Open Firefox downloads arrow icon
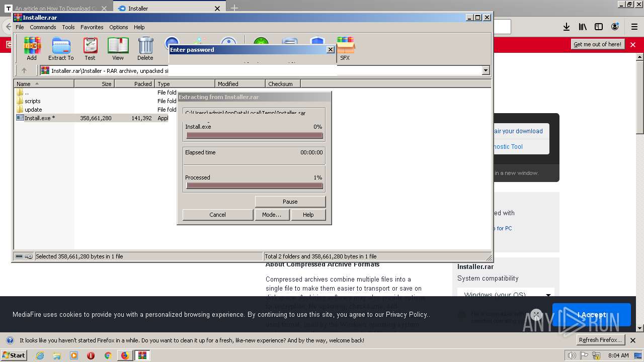This screenshot has height=362, width=644. 567,27
